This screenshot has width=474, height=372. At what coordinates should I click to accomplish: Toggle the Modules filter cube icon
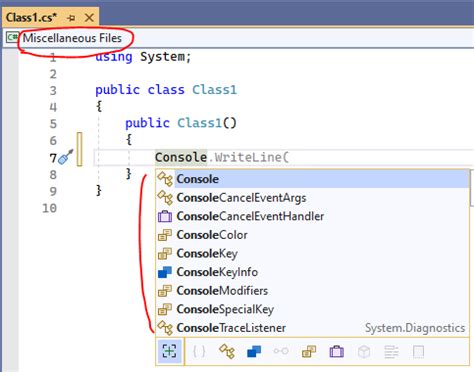pyautogui.click(x=364, y=352)
